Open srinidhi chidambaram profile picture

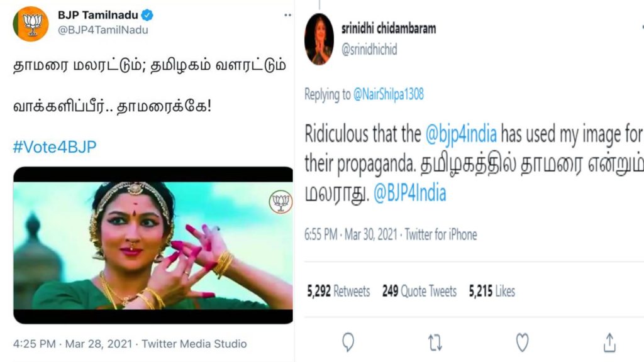click(319, 40)
